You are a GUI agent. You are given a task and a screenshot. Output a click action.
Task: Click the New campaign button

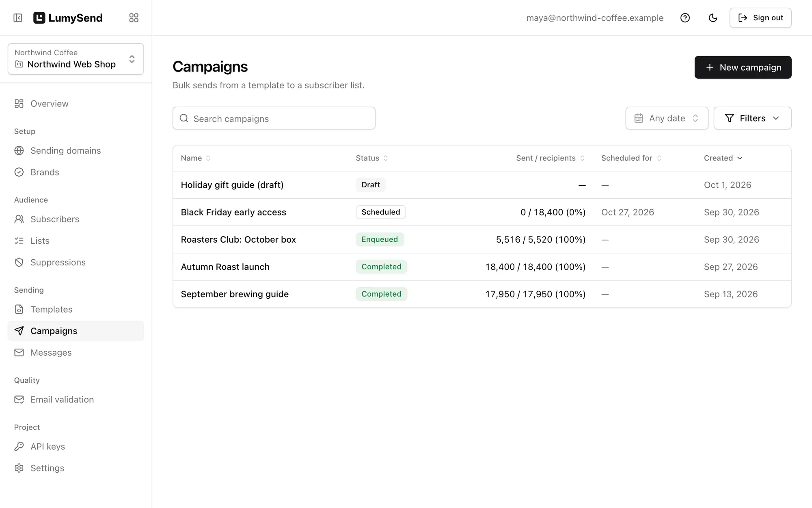pyautogui.click(x=743, y=67)
